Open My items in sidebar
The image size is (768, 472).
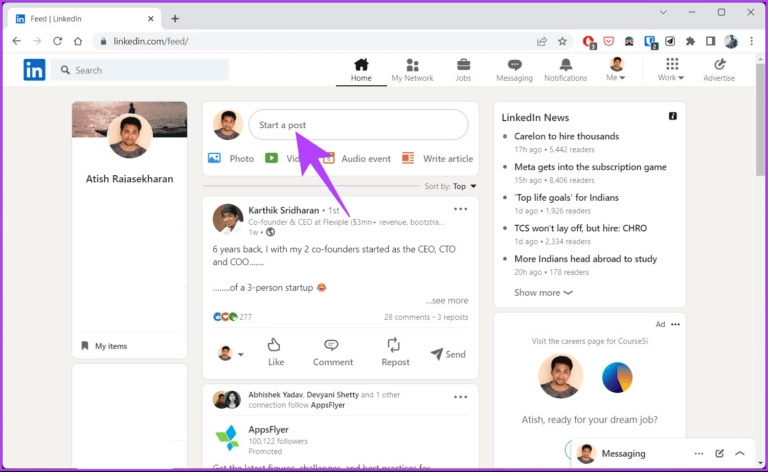[x=104, y=346]
